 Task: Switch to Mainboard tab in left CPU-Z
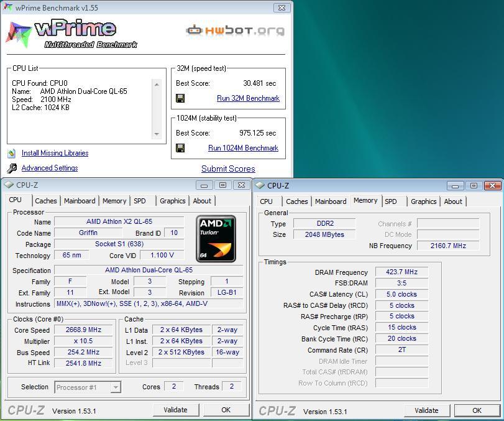pyautogui.click(x=80, y=201)
